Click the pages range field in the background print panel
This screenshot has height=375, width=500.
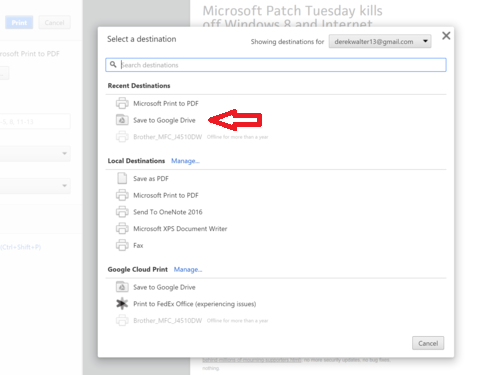click(x=35, y=122)
